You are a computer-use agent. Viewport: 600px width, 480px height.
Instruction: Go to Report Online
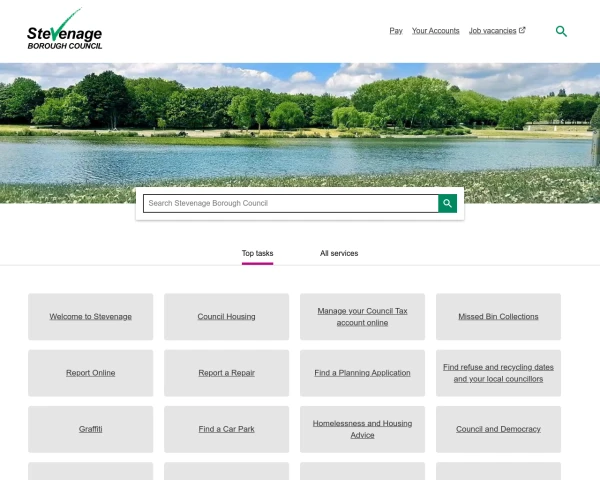click(90, 373)
